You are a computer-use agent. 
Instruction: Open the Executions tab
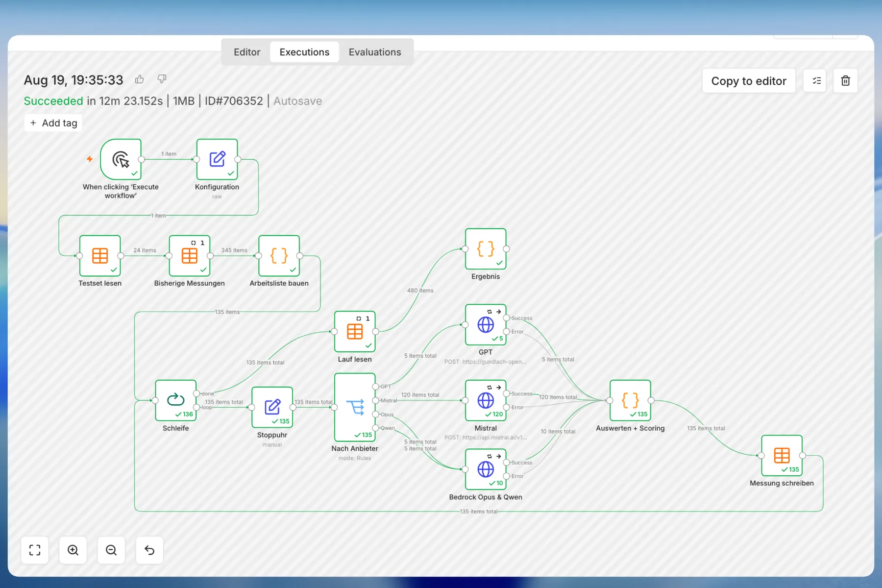point(304,52)
